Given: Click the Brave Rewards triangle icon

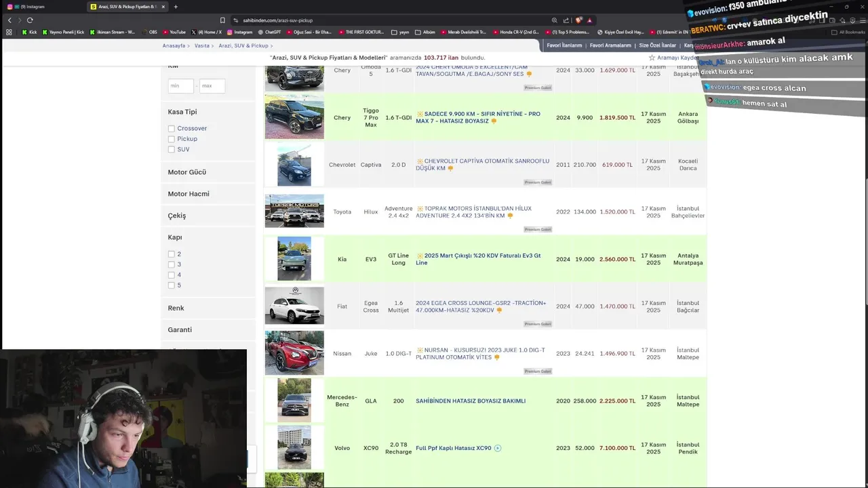Looking at the screenshot, I should [x=590, y=20].
